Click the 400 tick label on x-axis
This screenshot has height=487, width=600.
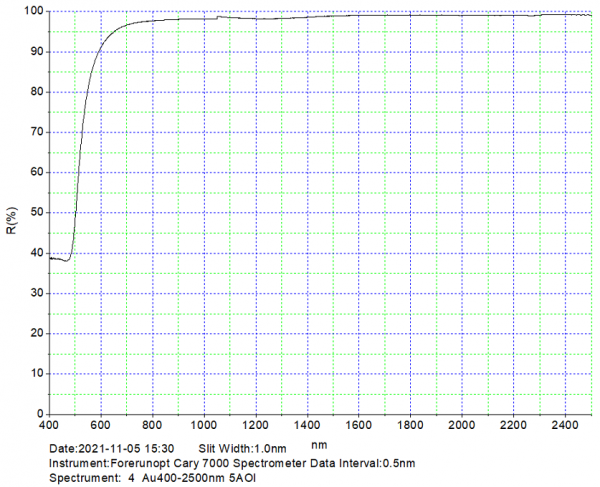coord(49,426)
